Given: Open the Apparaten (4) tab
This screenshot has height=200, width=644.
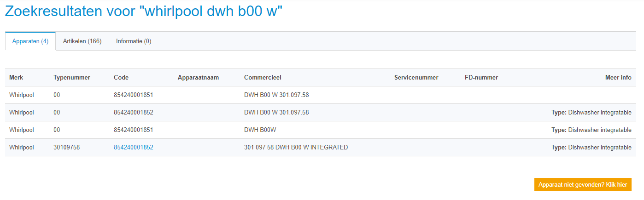Looking at the screenshot, I should 30,41.
